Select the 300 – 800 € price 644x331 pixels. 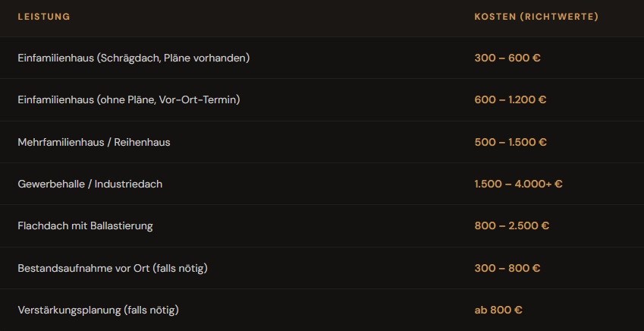pos(507,268)
